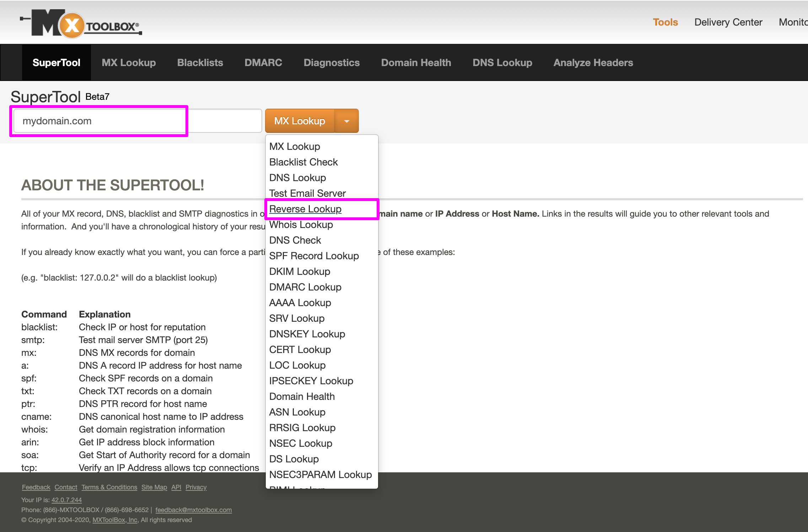Click the MXToolBox logo icon
The height and width of the screenshot is (532, 808).
pyautogui.click(x=78, y=21)
